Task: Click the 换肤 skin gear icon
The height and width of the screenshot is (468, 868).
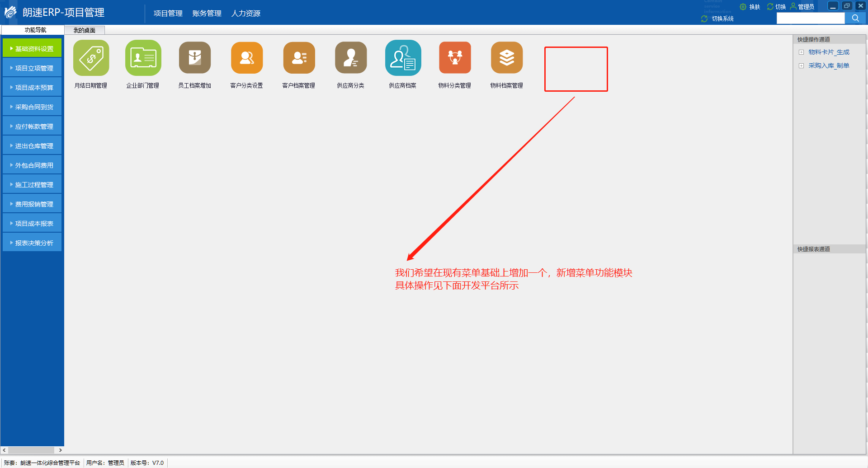Action: 743,7
